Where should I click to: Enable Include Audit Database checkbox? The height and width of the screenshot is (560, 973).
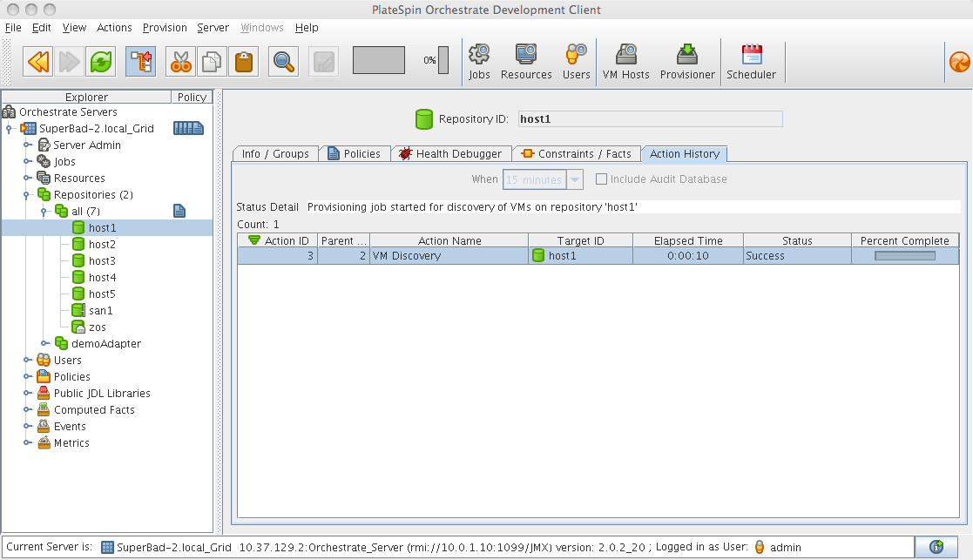tap(601, 179)
